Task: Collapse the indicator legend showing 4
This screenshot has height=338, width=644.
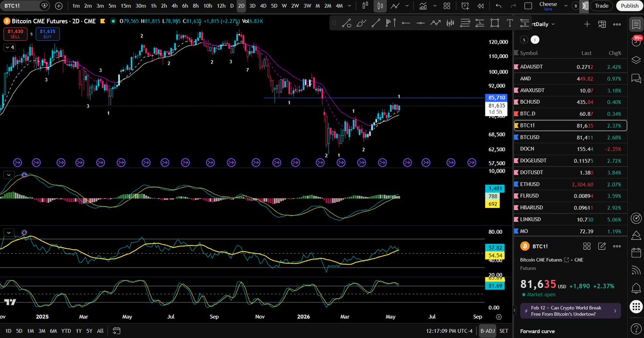Action: click(x=9, y=47)
